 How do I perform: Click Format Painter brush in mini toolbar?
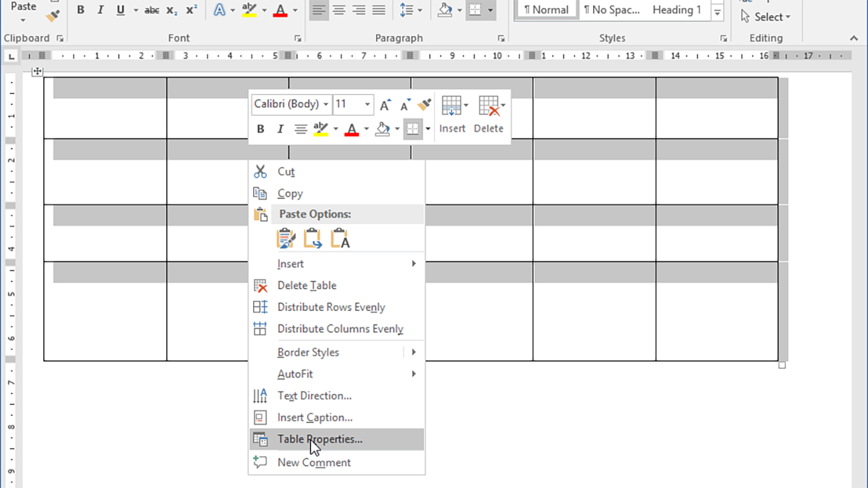[425, 105]
